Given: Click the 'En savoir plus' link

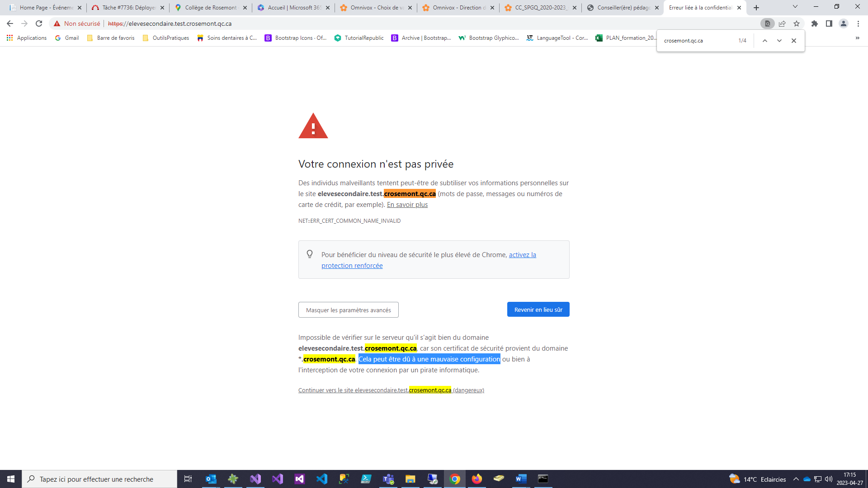Looking at the screenshot, I should tap(407, 205).
